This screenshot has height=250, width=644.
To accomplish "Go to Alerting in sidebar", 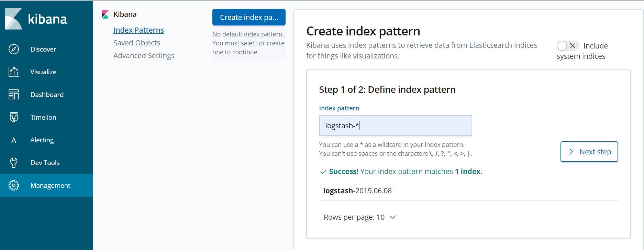I will (x=46, y=140).
